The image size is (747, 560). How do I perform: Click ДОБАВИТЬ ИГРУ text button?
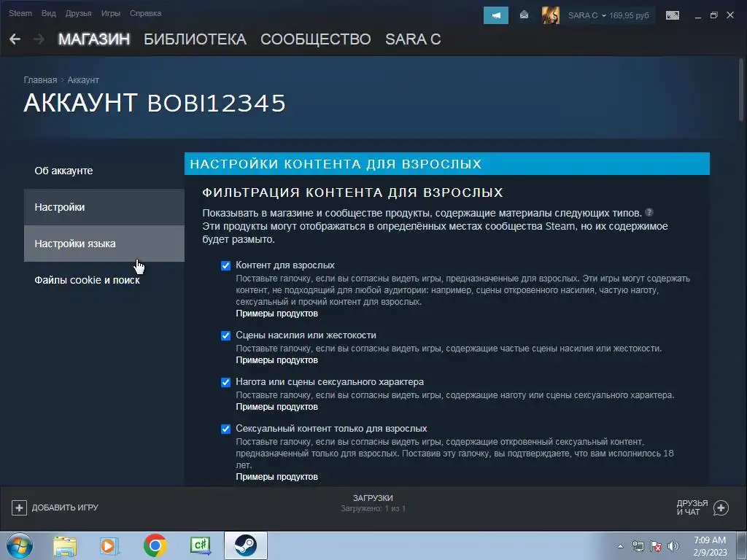pos(65,507)
